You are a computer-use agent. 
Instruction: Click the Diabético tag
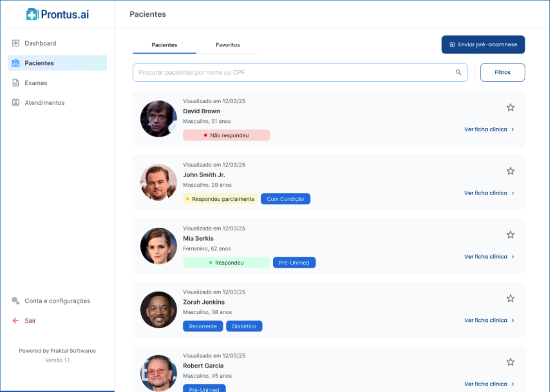pyautogui.click(x=244, y=326)
